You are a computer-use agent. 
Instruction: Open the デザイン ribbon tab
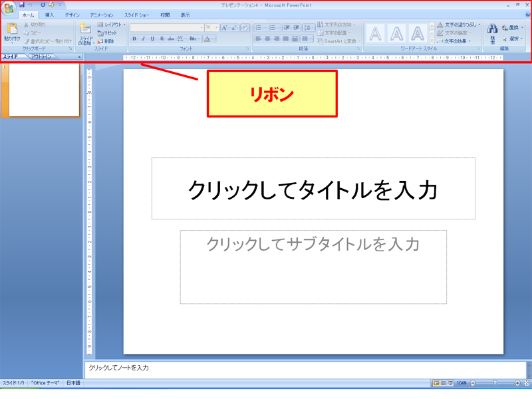pyautogui.click(x=72, y=15)
